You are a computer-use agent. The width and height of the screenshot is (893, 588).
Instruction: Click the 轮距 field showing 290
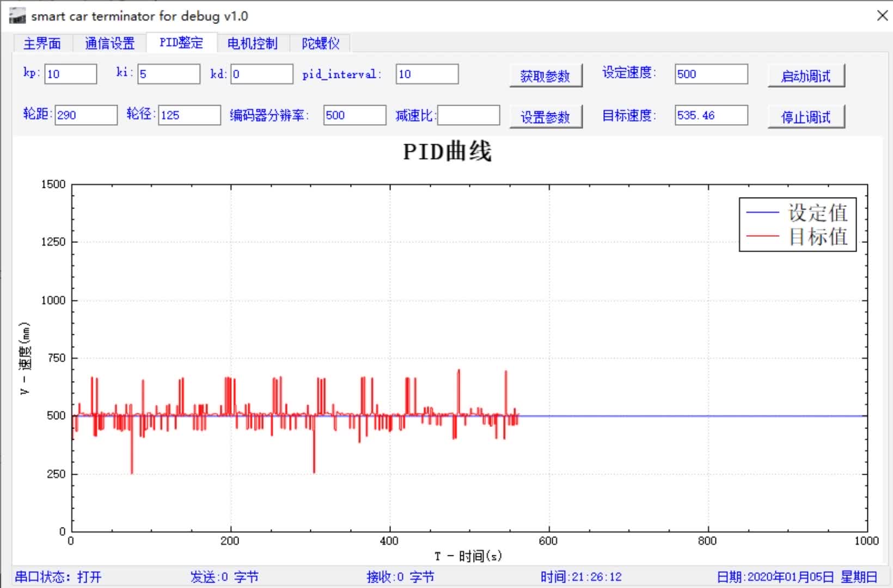pos(85,115)
